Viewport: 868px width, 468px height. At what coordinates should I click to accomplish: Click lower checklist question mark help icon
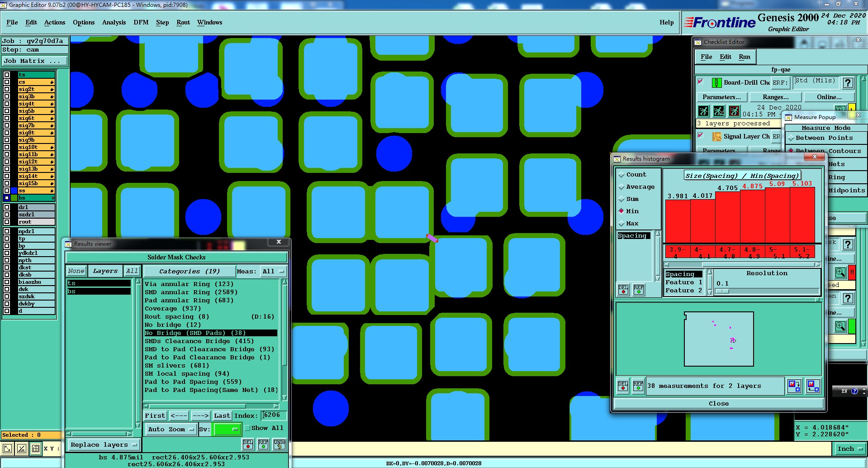[x=848, y=298]
